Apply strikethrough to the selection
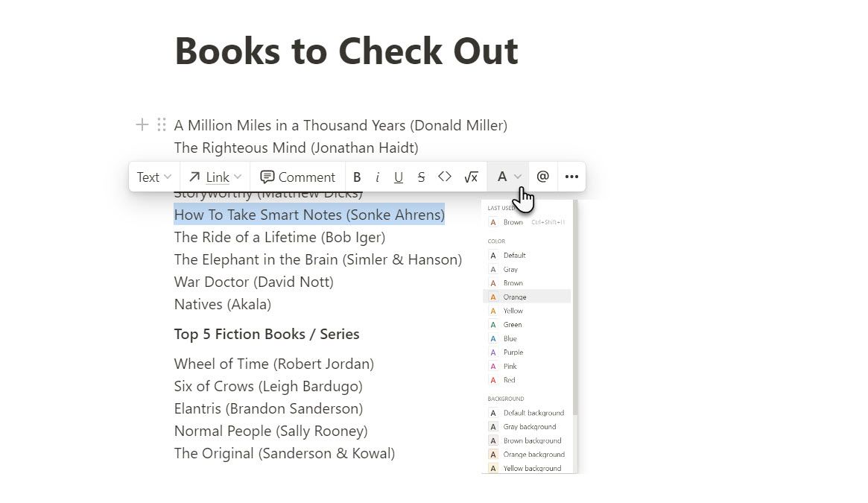The width and height of the screenshot is (868, 503). 421,177
